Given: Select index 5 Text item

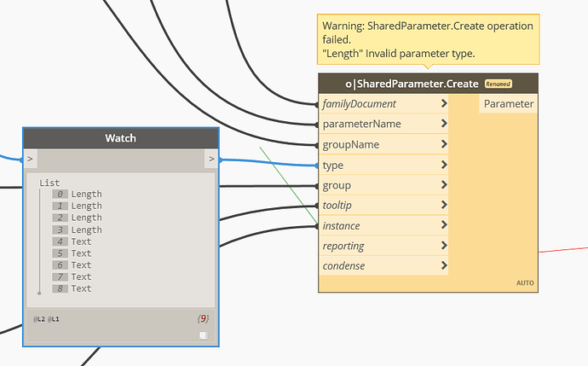Looking at the screenshot, I should point(72,253).
